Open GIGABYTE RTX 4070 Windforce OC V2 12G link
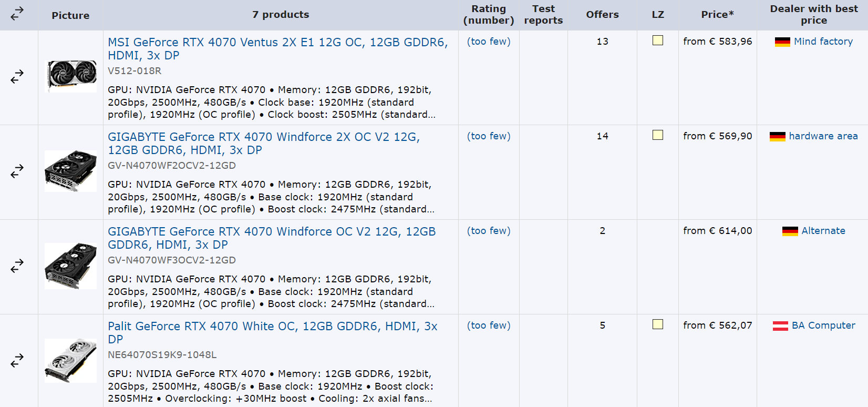Viewport: 868px width, 407px height. click(272, 238)
